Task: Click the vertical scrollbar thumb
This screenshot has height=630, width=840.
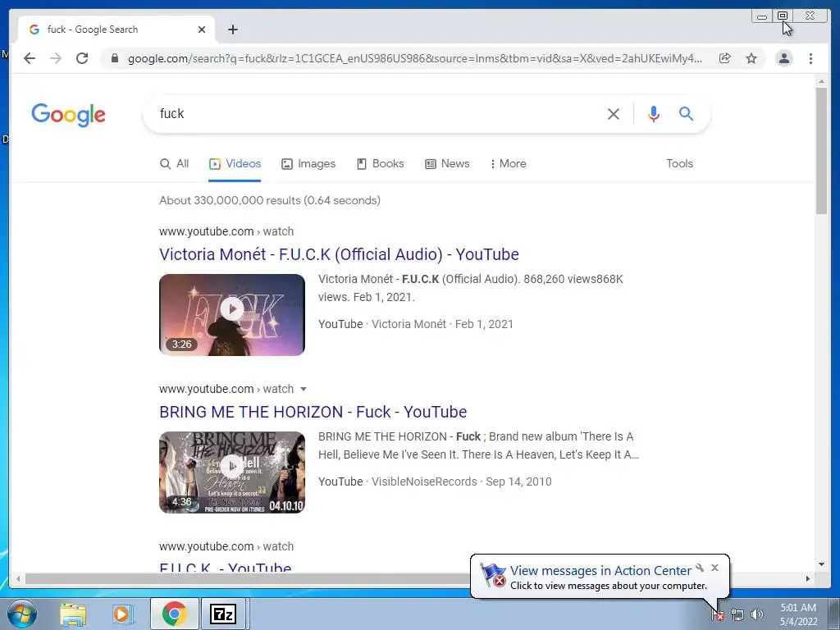Action: [x=821, y=150]
